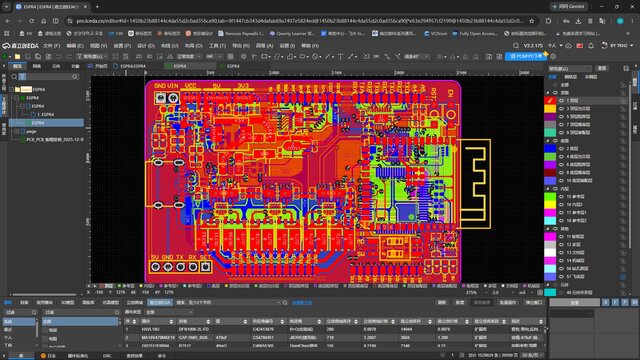The image size is (640, 360).
Task: Open the 日志 log tab in the bottom bar
Action: point(49,356)
